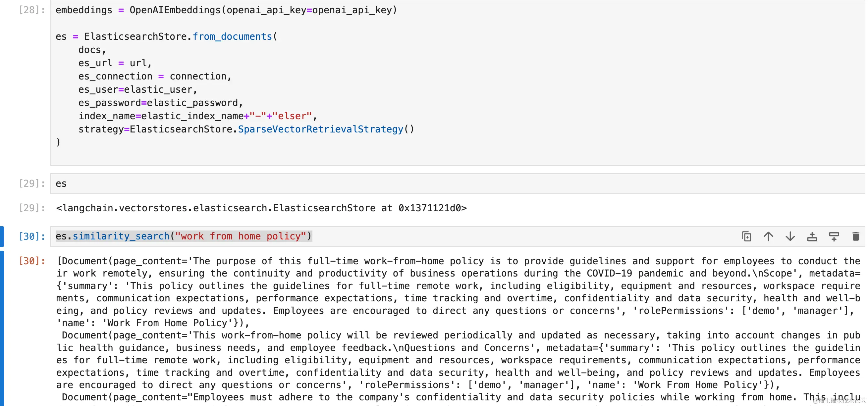This screenshot has width=868, height=406.
Task: Click the "work from home policy" string
Action: [x=240, y=236]
